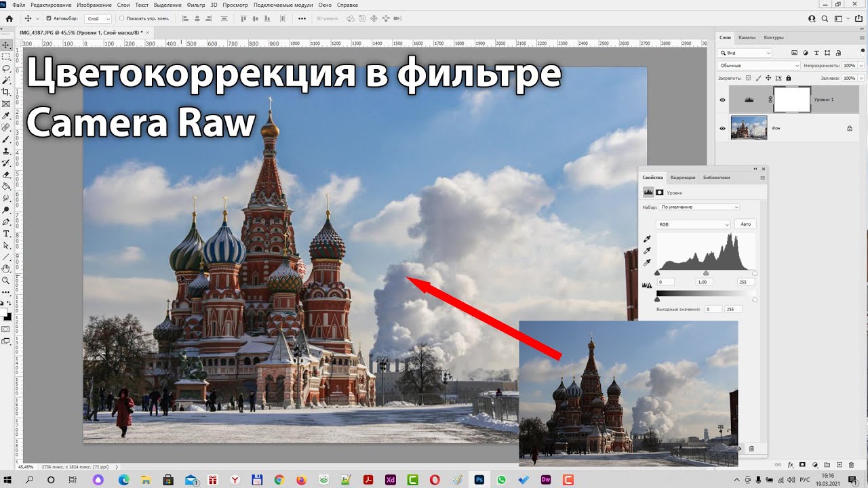The height and width of the screenshot is (488, 868).
Task: Expand status bar info arrow
Action: coord(117,467)
